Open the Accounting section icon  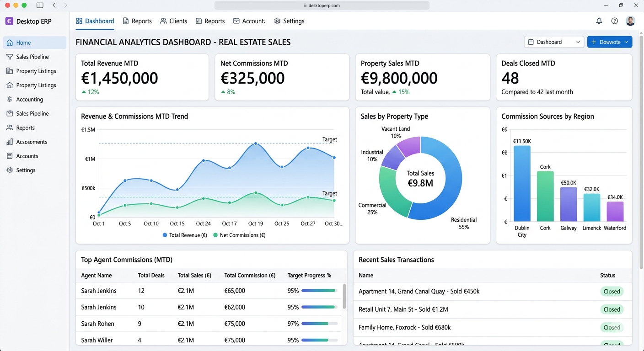(10, 99)
